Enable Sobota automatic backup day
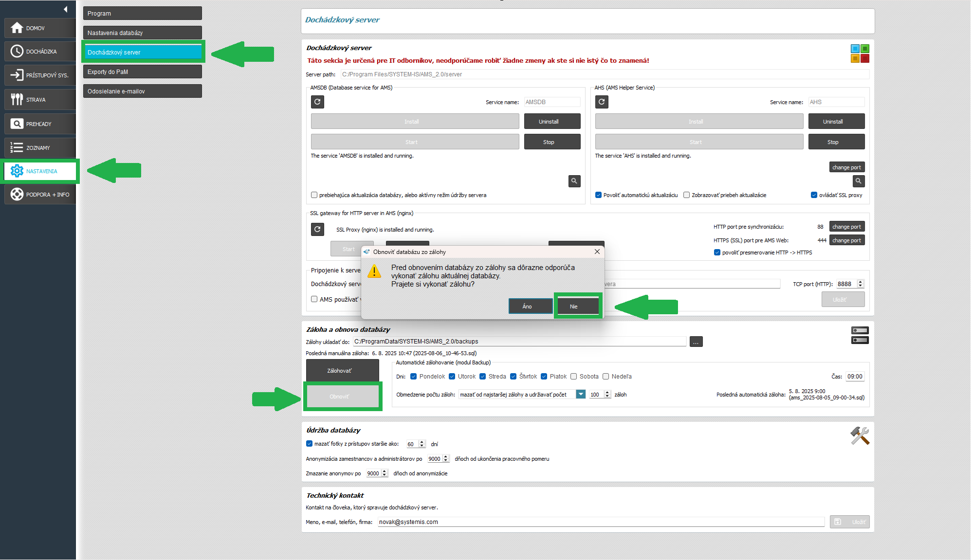This screenshot has width=971, height=560. pos(574,376)
